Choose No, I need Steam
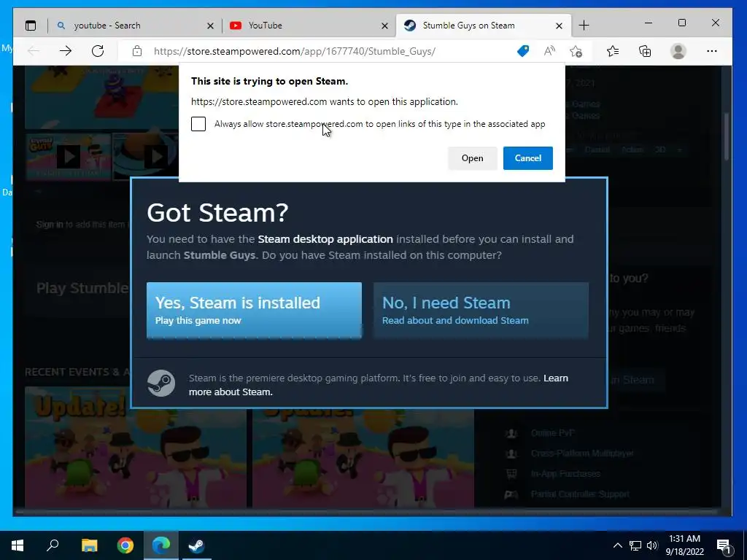Viewport: 747px width, 560px height. pos(481,311)
